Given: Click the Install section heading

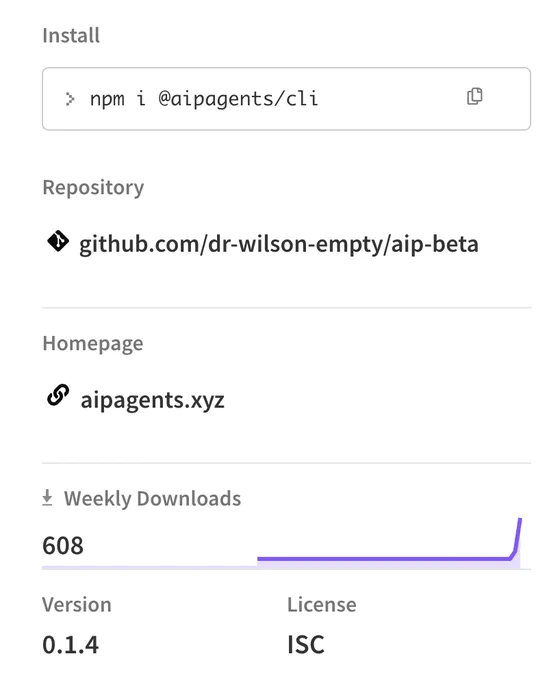Looking at the screenshot, I should 71,36.
